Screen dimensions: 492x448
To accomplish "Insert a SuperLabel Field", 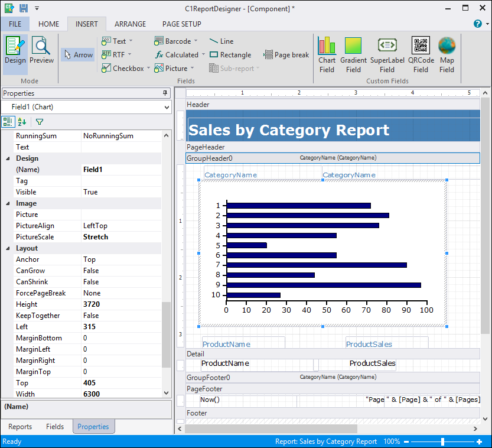I will coord(387,54).
